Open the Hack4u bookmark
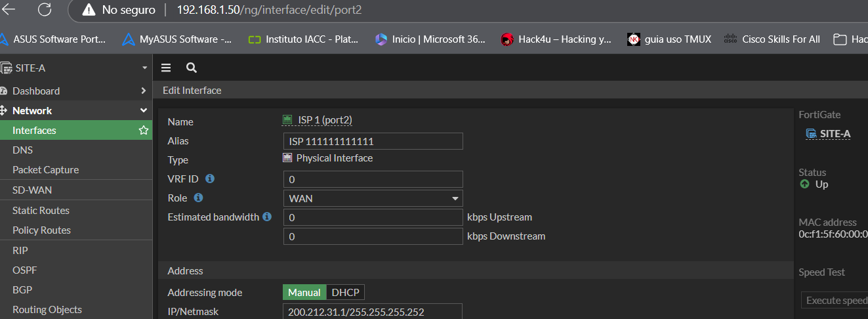868x319 pixels. 556,39
